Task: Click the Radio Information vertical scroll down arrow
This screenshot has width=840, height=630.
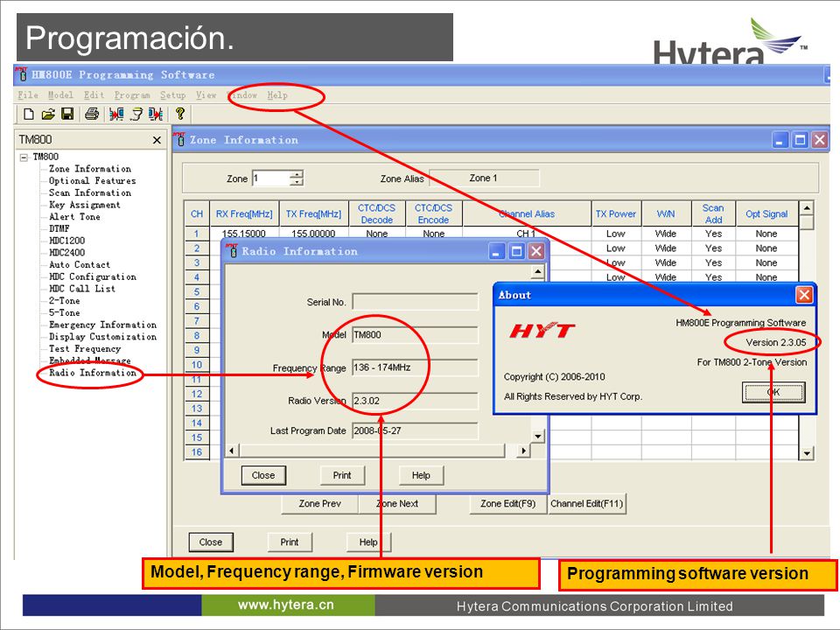Action: point(538,436)
